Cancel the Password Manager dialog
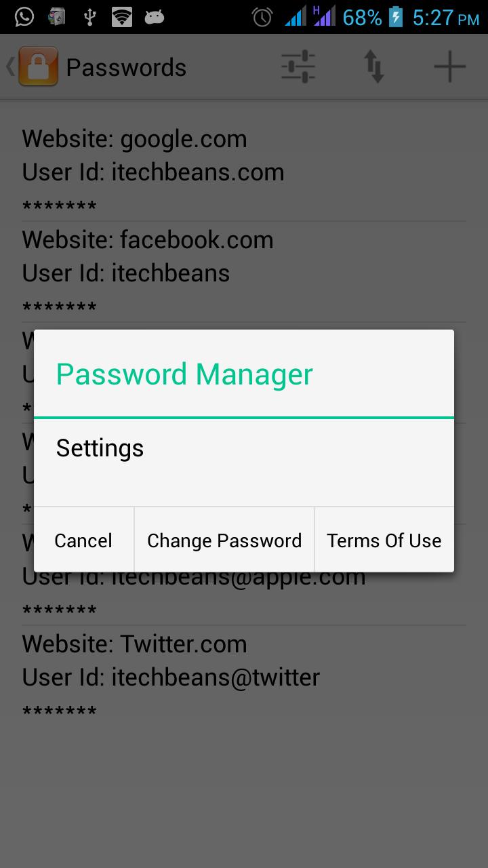 pos(83,540)
